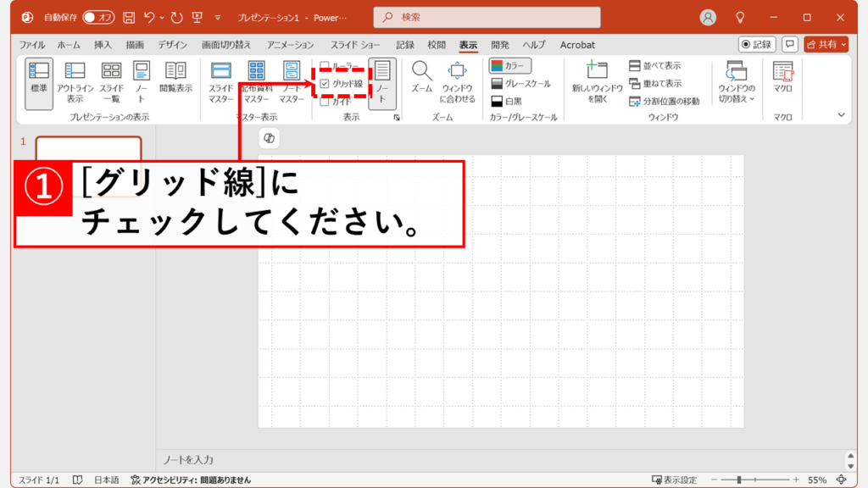The height and width of the screenshot is (488, 868).
Task: Open Reading view (閲覧表示)
Action: click(175, 77)
